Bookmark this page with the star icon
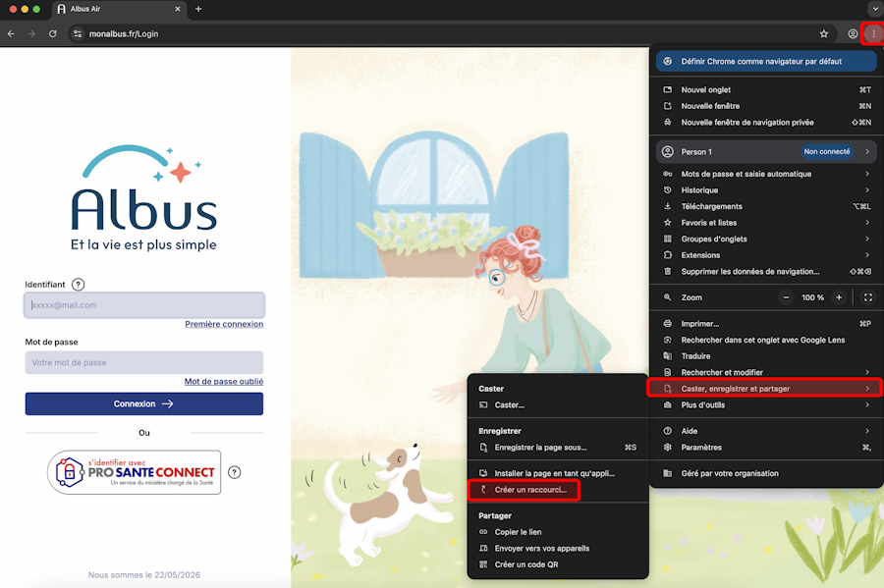Screen dimensions: 884x588 click(x=824, y=33)
